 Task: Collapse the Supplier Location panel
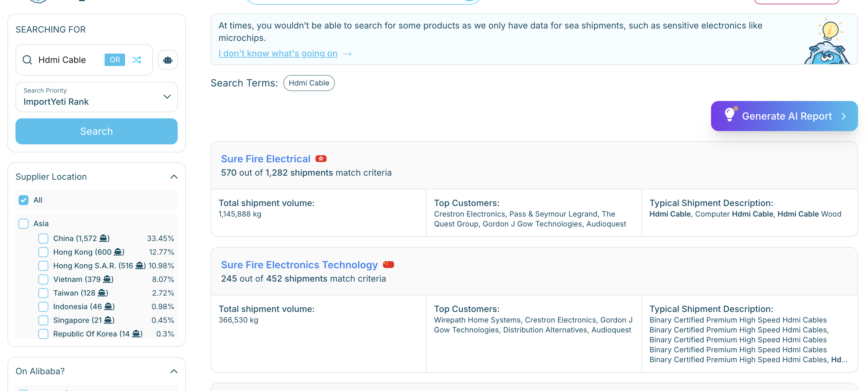tap(174, 176)
